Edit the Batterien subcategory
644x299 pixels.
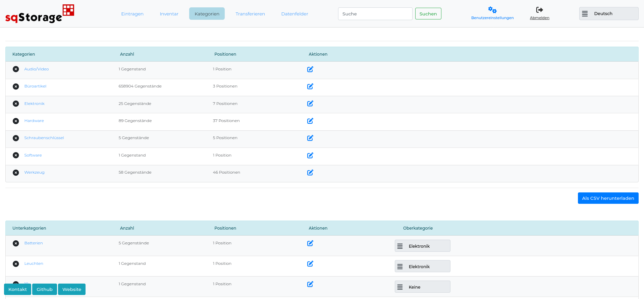click(x=310, y=243)
